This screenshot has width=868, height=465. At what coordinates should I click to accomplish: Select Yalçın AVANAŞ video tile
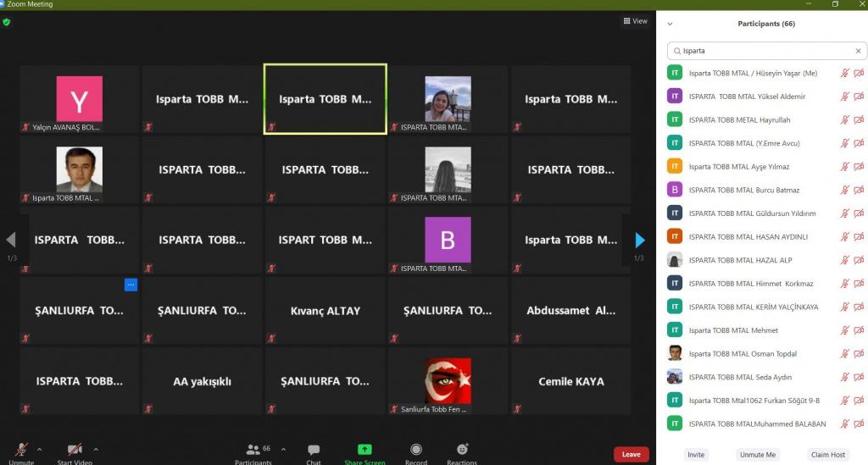79,99
